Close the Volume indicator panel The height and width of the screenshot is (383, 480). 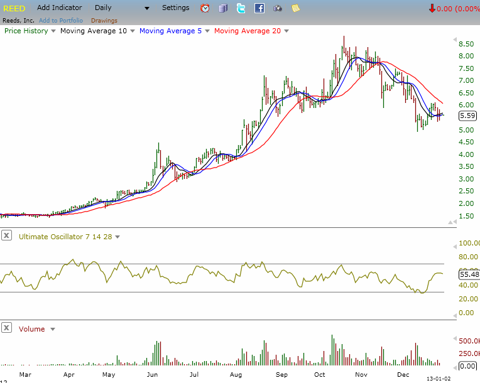(6, 328)
